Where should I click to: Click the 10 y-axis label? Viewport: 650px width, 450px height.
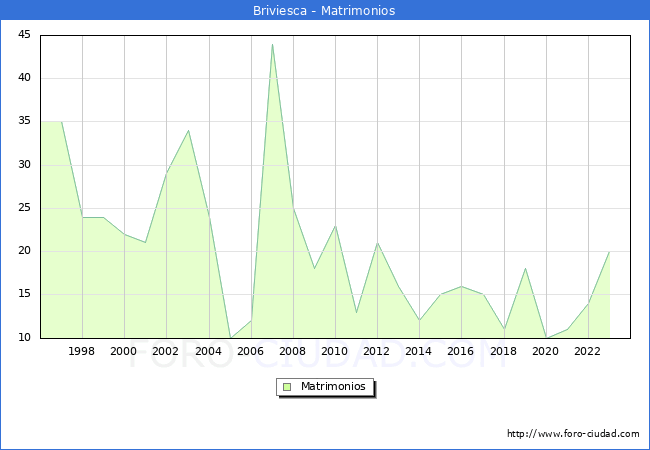pyautogui.click(x=23, y=338)
